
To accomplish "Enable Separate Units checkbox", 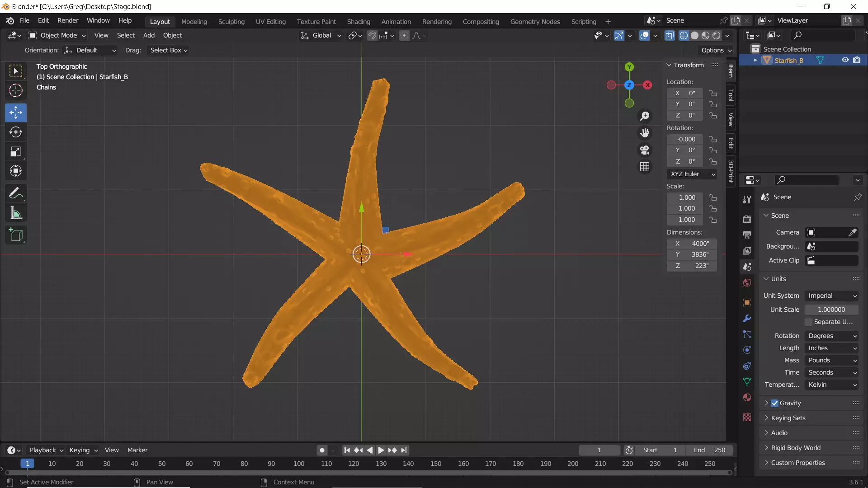I will pos(809,322).
